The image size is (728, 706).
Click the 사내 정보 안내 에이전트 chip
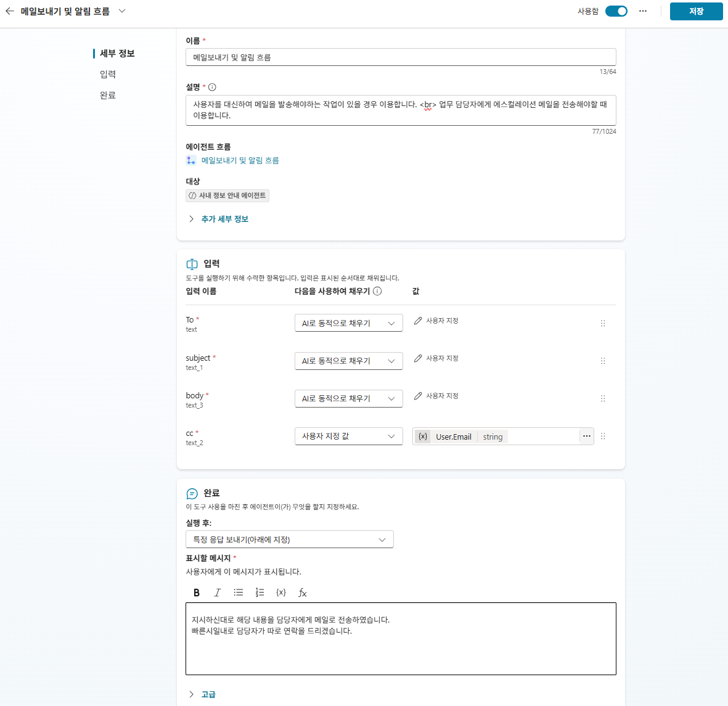point(227,195)
